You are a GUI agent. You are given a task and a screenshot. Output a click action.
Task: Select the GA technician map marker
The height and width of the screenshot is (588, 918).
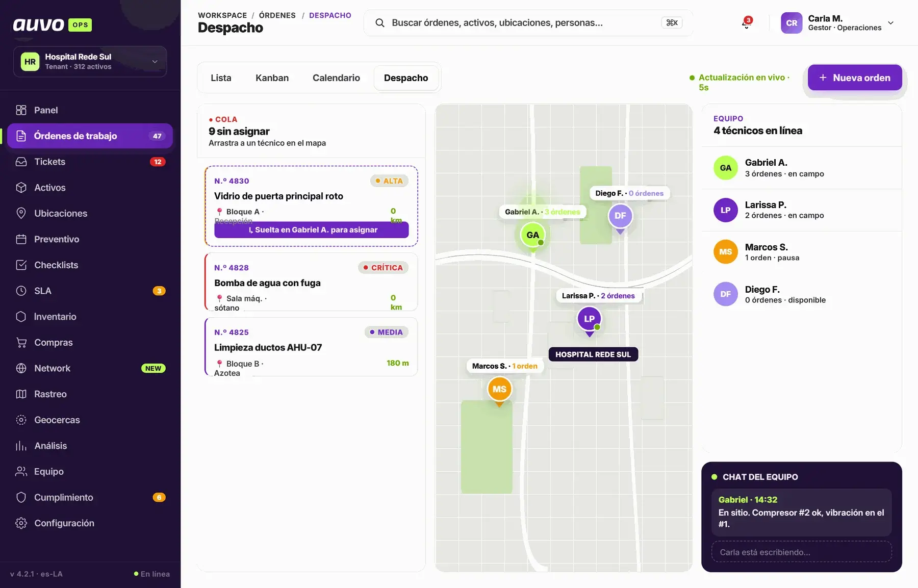click(533, 235)
